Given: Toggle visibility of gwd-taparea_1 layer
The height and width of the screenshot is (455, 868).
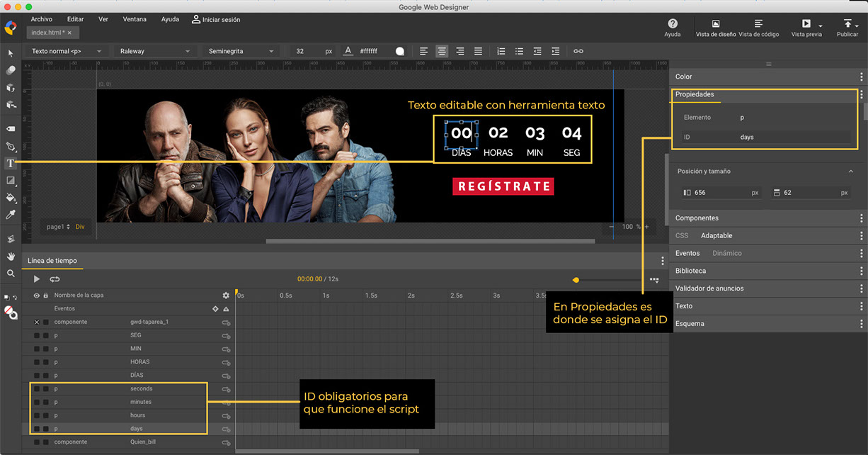Looking at the screenshot, I should 37,322.
